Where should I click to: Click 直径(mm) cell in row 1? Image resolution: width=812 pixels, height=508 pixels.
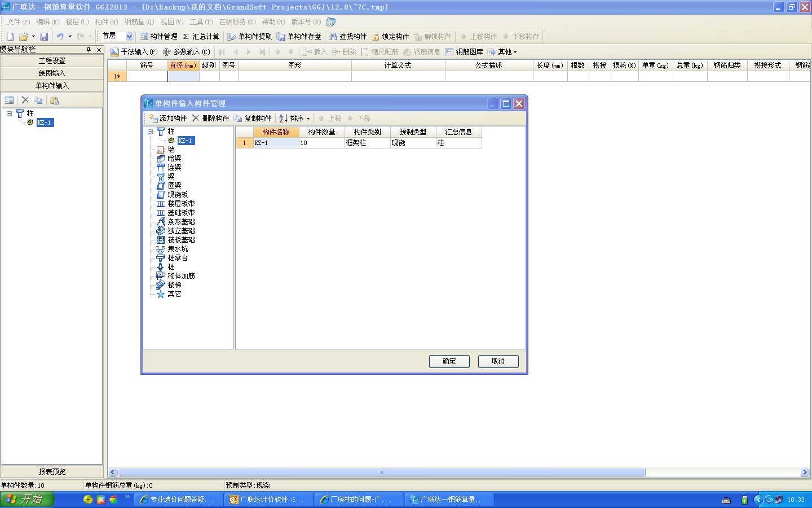183,76
